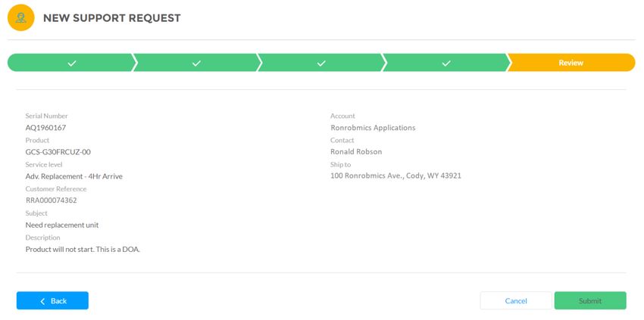Cancel the new support request
This screenshot has height=320, width=644.
(x=516, y=301)
